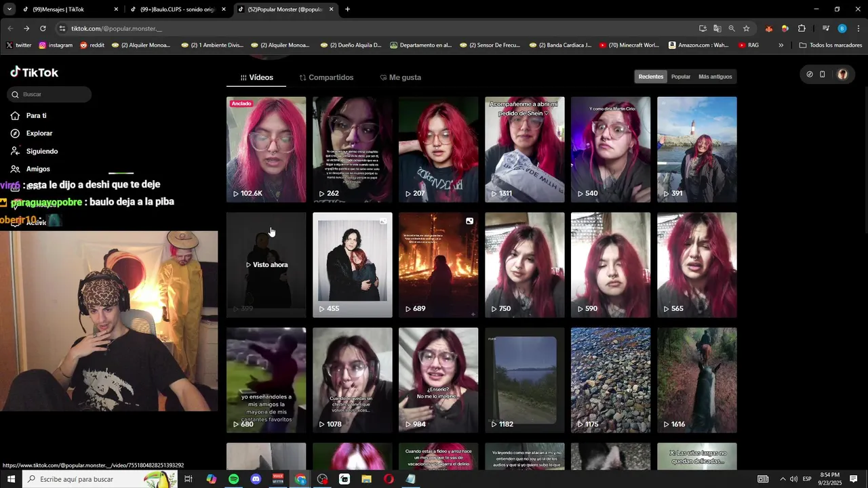The image size is (868, 488).
Task: Open pebbles video with 1175 views
Action: coord(610,380)
